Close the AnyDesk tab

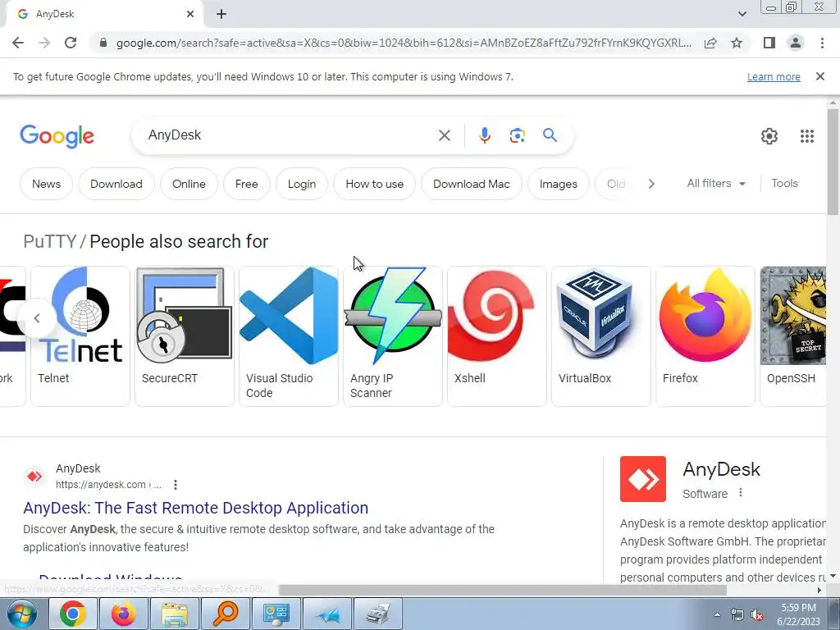click(x=190, y=15)
